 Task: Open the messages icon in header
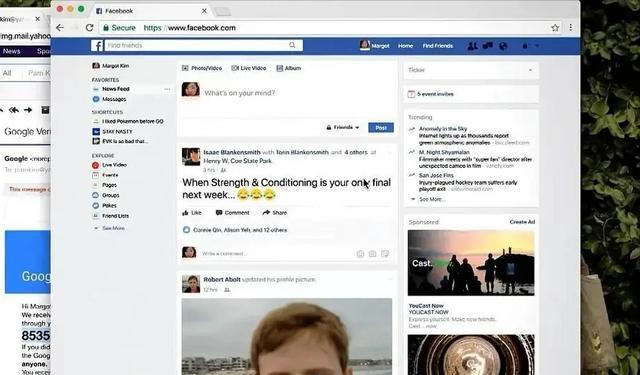tap(487, 46)
